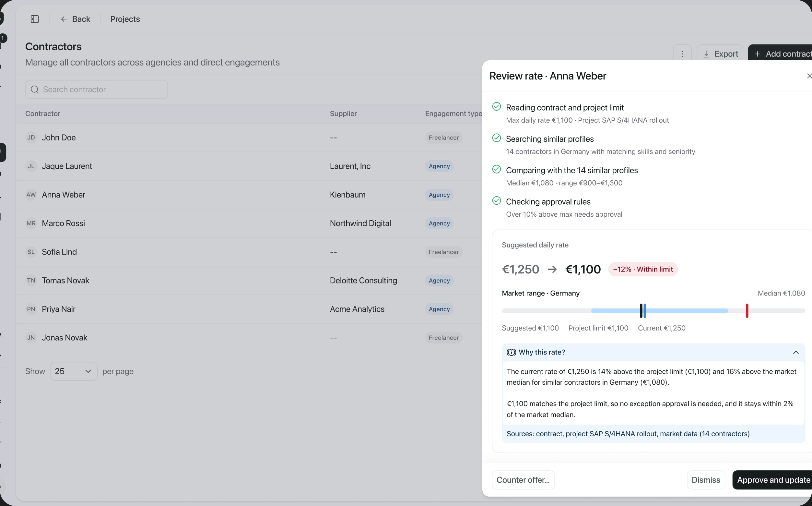812x506 pixels.
Task: Open Priya Nair's contractor row
Action: point(249,309)
